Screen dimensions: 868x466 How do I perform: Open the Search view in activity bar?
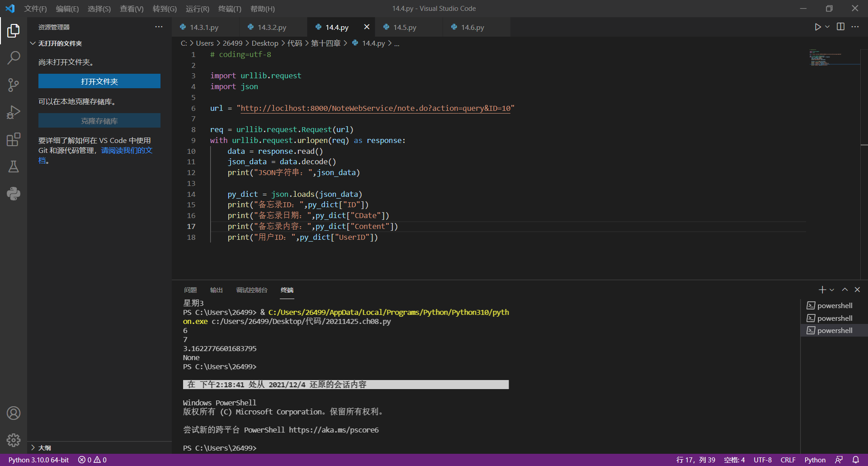[x=14, y=57]
